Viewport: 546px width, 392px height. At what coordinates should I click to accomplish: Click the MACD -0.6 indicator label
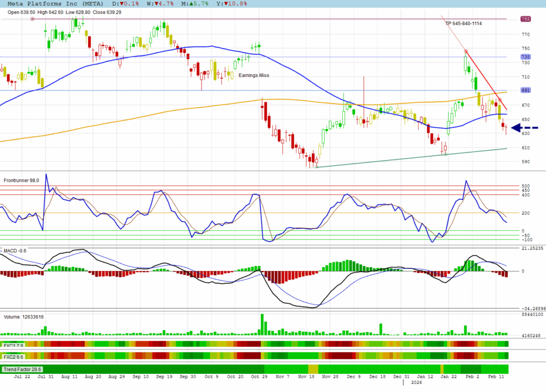coord(15,250)
